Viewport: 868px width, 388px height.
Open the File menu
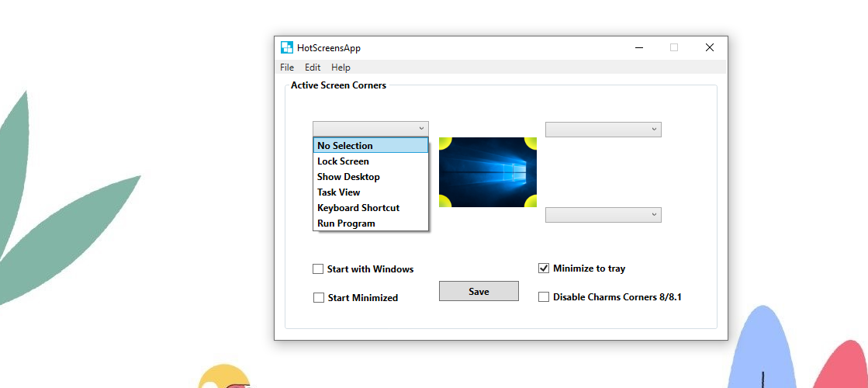287,68
